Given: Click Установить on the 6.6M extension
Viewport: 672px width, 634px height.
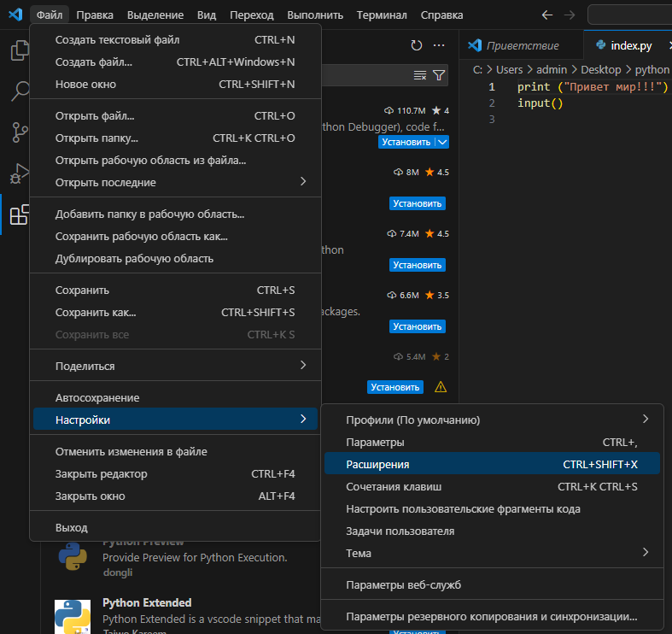Looking at the screenshot, I should [x=418, y=326].
